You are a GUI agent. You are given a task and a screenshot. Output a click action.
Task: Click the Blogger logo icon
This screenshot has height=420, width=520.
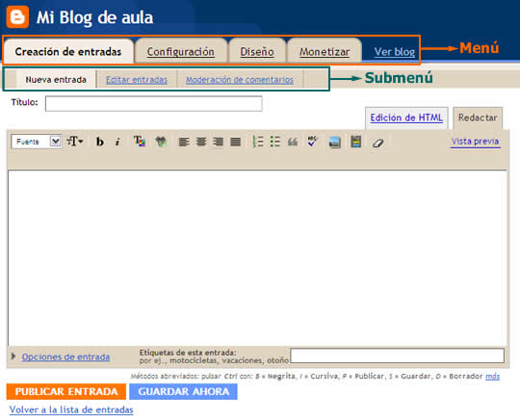point(17,17)
